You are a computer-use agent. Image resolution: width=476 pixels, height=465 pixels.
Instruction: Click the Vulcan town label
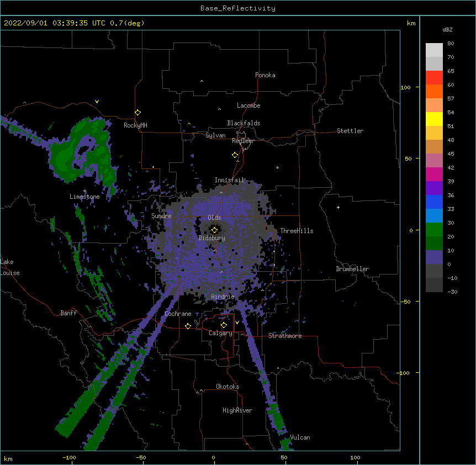coord(300,437)
